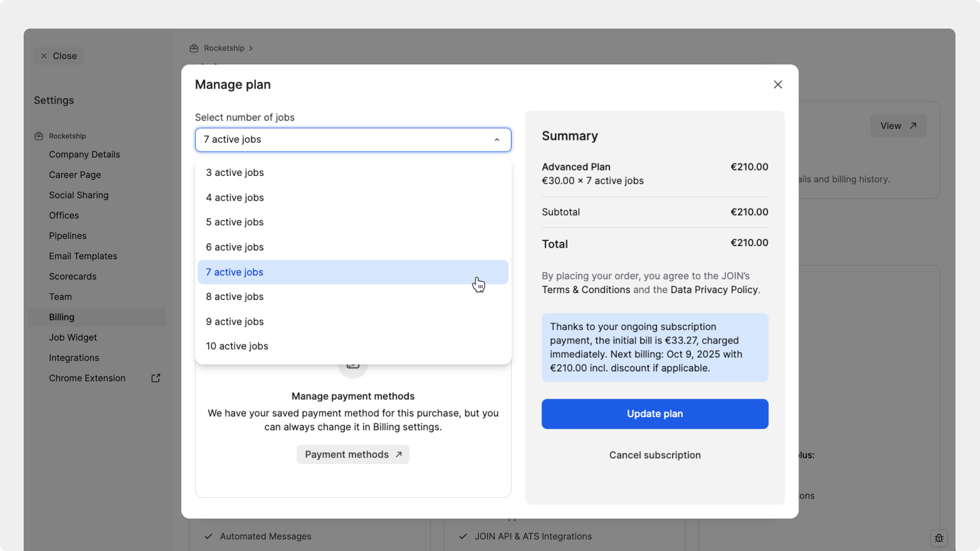
Task: Open the Integrations settings page
Action: [x=74, y=358]
